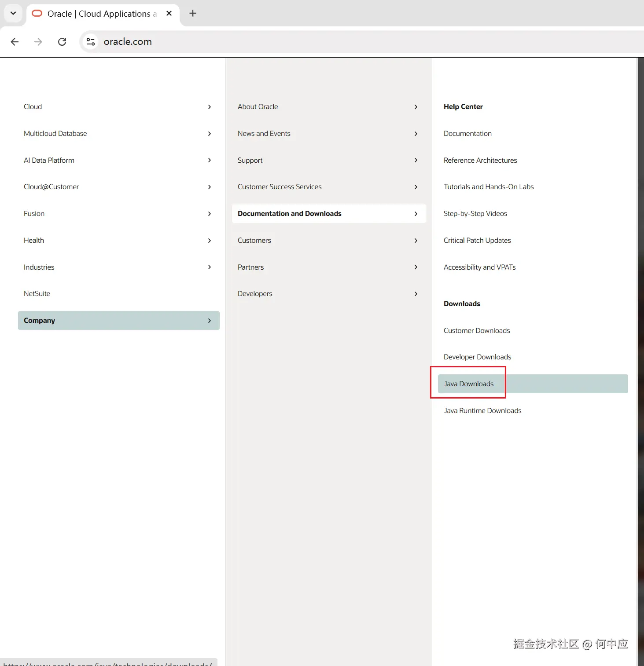Select the Company menu item
The image size is (644, 666).
(x=119, y=321)
